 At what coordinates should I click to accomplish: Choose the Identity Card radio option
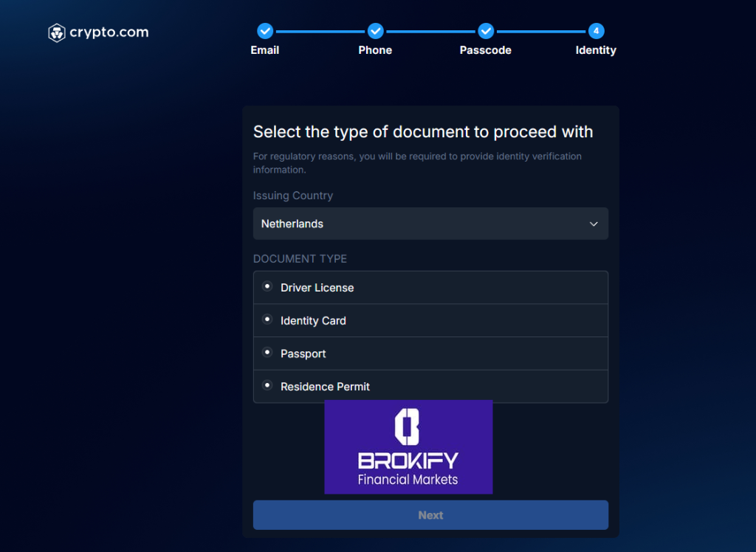click(x=267, y=320)
